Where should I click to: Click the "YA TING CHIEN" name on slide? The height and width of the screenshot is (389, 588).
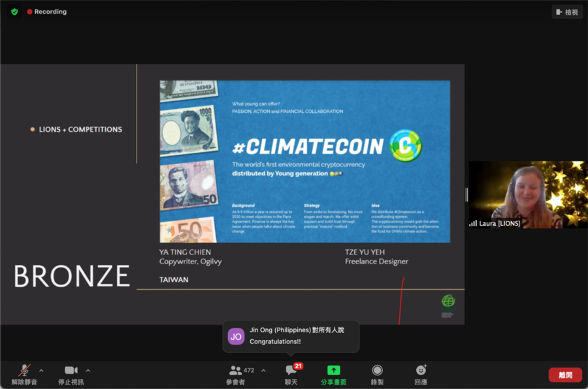185,252
